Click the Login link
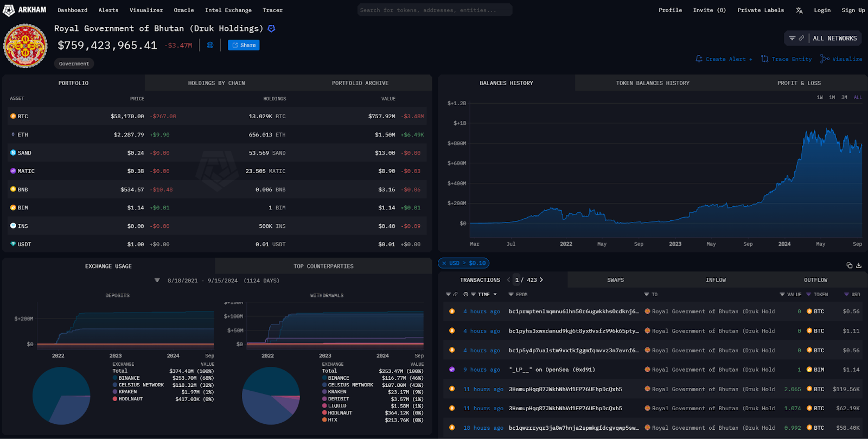Screen dimensions: 868x439 pyautogui.click(x=822, y=10)
